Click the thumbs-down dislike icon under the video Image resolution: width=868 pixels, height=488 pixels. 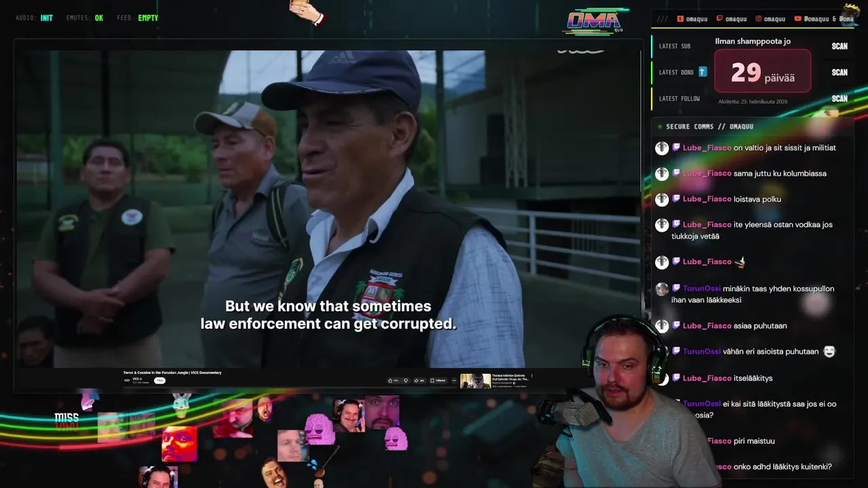[406, 380]
